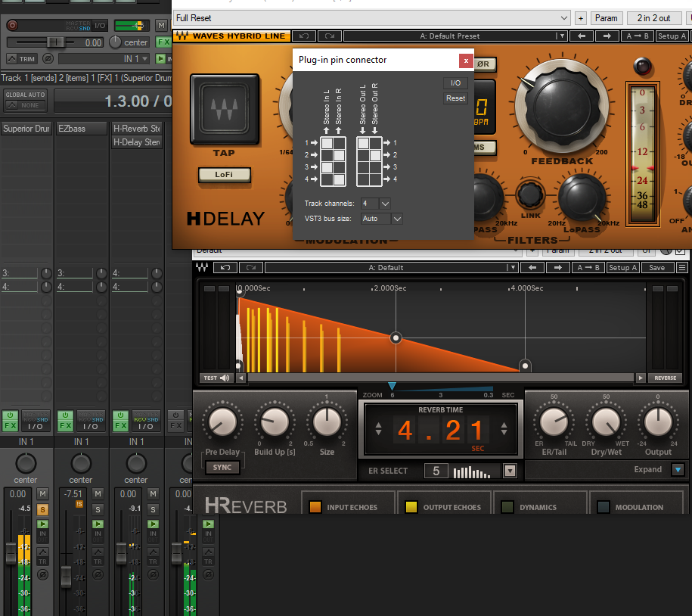Click the center envelope point in reverb display
The height and width of the screenshot is (616, 692).
coord(396,338)
